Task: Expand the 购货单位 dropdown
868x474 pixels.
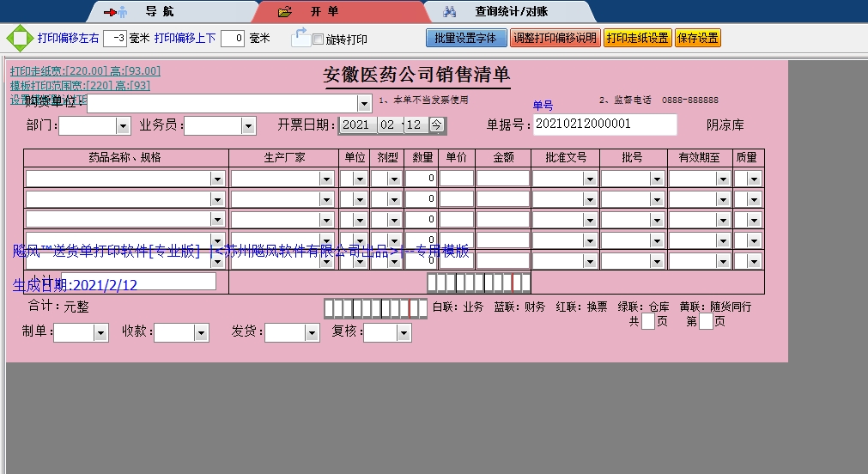Action: pyautogui.click(x=364, y=103)
